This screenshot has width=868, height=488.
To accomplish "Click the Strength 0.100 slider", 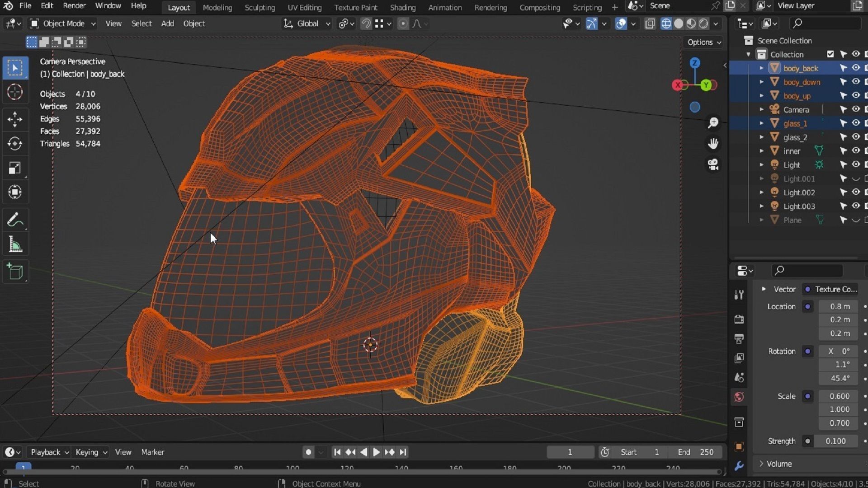I will [835, 441].
